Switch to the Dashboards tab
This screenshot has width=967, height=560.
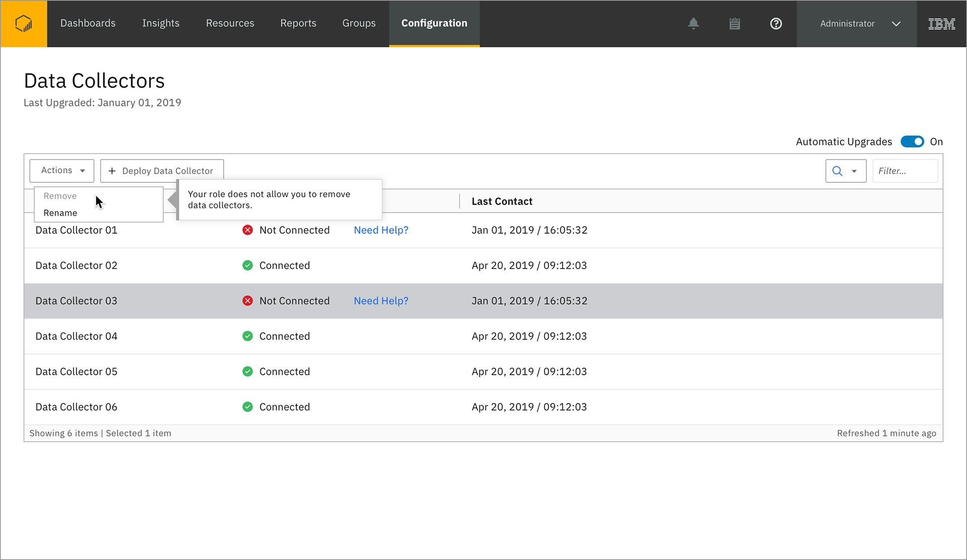point(88,24)
